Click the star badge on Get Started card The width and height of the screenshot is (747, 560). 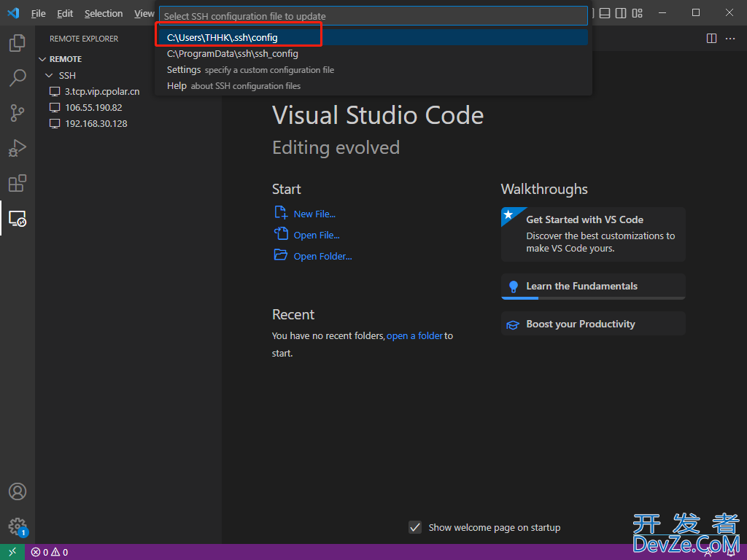pyautogui.click(x=508, y=215)
